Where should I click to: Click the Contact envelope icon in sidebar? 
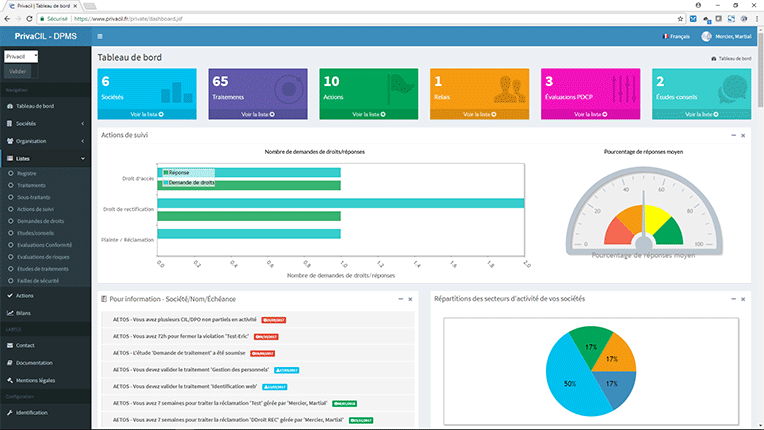pos(9,345)
